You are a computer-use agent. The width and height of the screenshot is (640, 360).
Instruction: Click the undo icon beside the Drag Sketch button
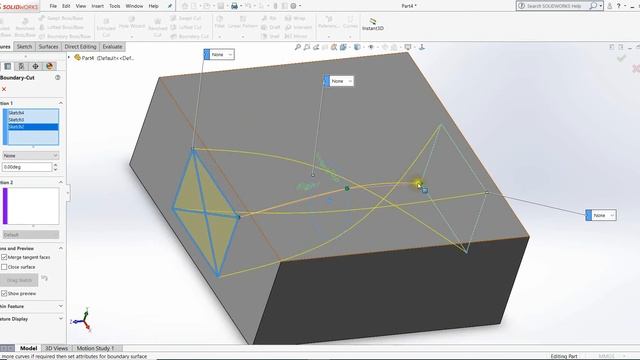point(44,279)
